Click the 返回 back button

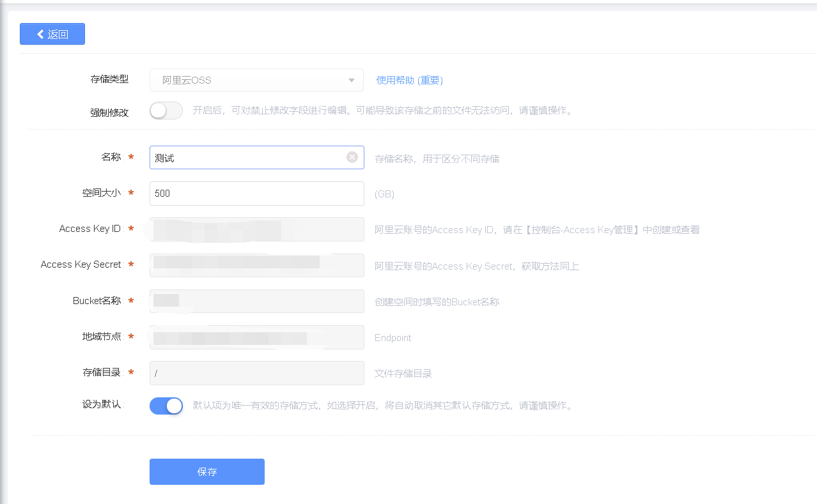[x=52, y=34]
